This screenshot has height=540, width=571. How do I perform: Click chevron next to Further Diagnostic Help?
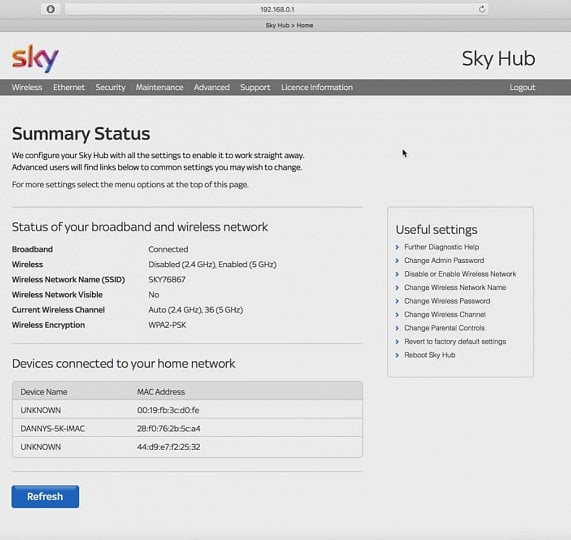[397, 247]
